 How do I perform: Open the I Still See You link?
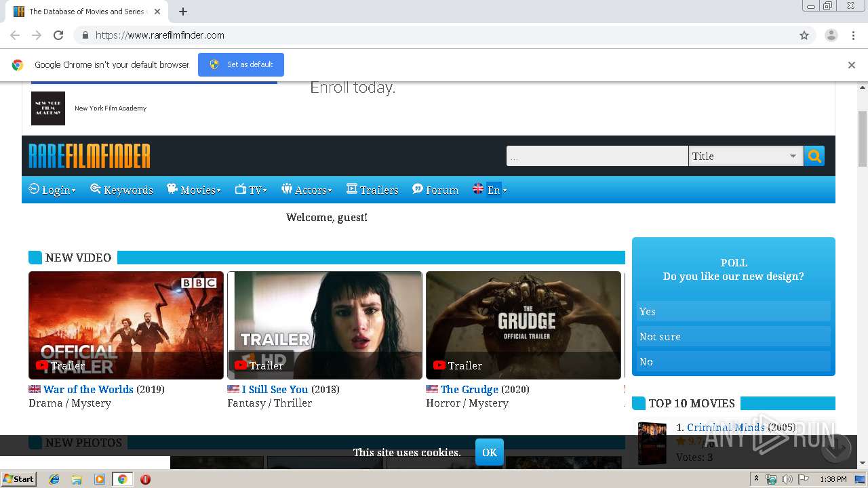pyautogui.click(x=275, y=389)
